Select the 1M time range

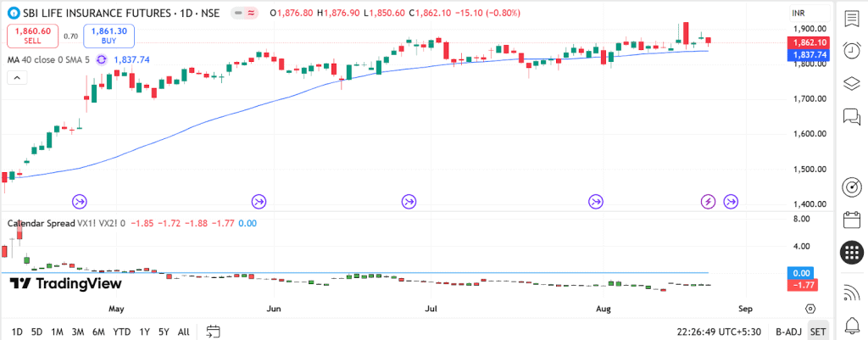click(57, 332)
